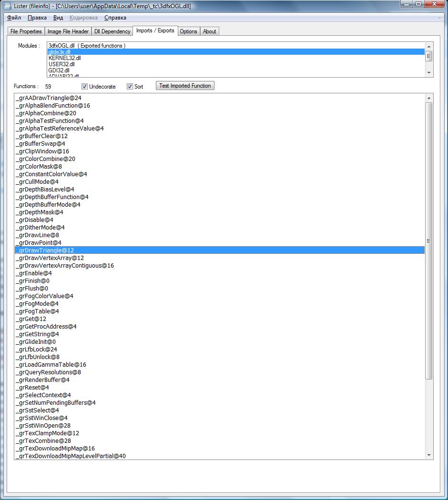
Task: Switch to the Dll Dependency tab
Action: point(112,31)
